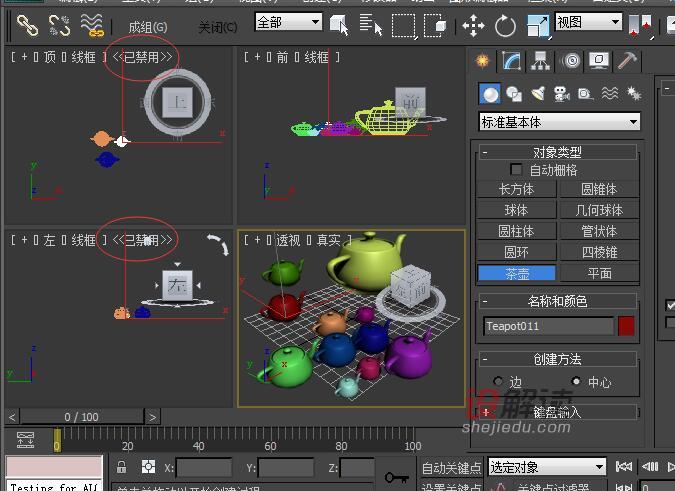Open the 标准基本体 primitive type dropdown
This screenshot has height=491, width=675.
559,122
